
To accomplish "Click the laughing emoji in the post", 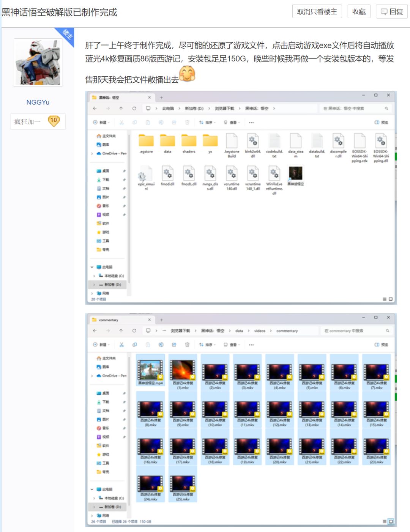I will tap(187, 74).
